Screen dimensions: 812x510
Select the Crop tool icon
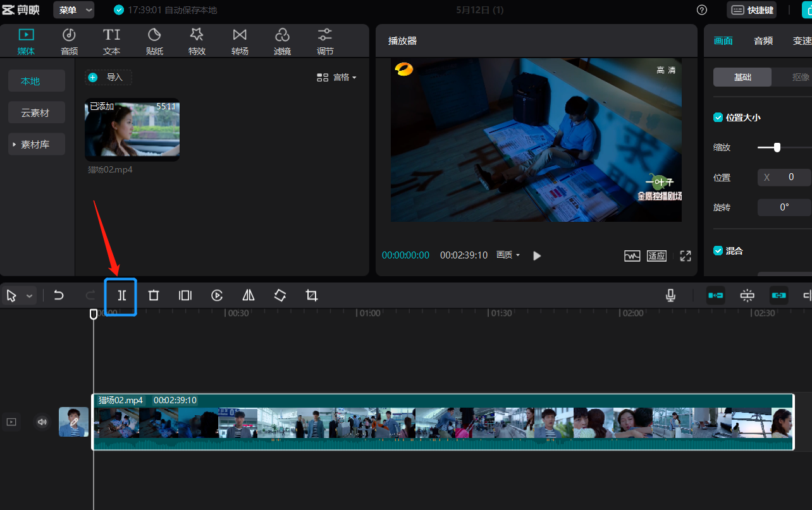pos(311,296)
